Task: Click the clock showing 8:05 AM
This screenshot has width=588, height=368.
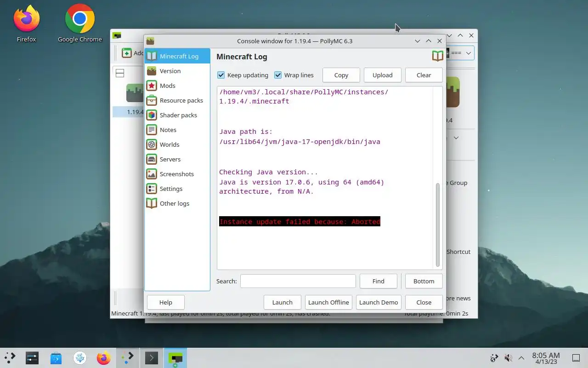Action: click(546, 358)
